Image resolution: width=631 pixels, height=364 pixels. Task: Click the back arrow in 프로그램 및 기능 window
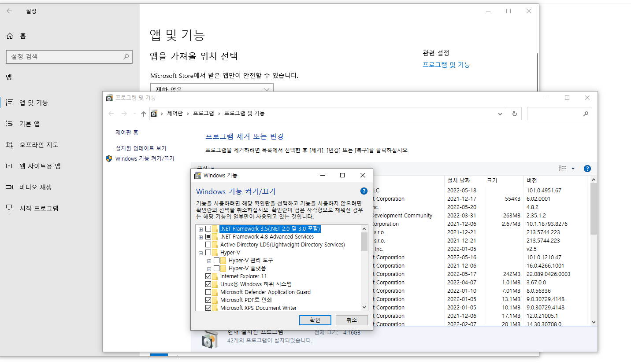point(111,114)
